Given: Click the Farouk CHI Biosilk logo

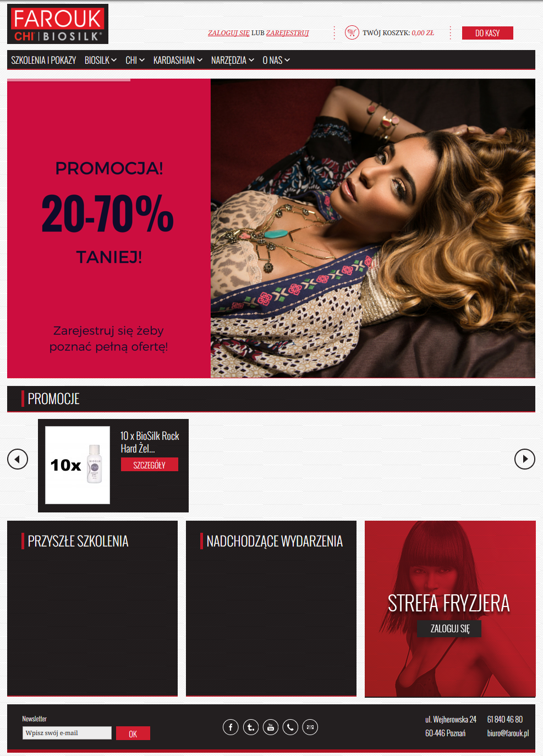Looking at the screenshot, I should (58, 24).
